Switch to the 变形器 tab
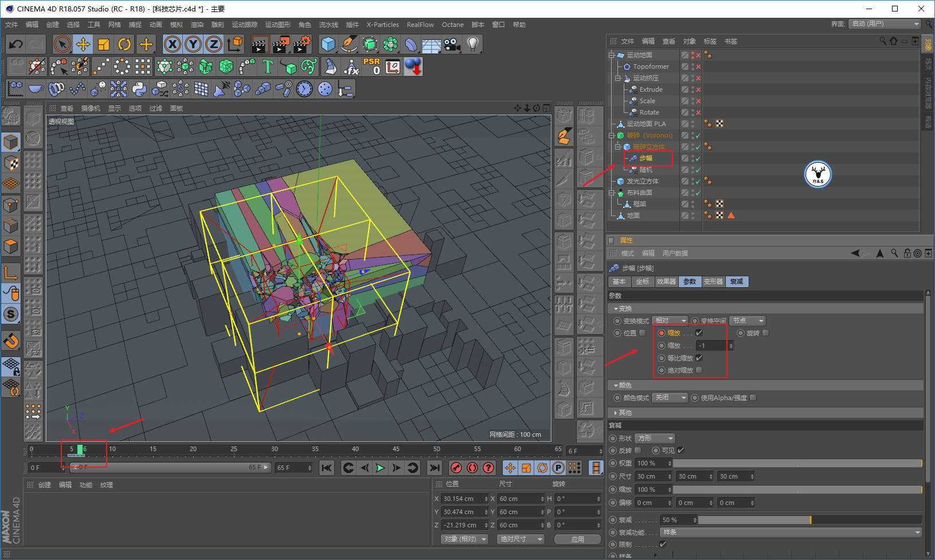Image resolution: width=935 pixels, height=560 pixels. pos(713,281)
